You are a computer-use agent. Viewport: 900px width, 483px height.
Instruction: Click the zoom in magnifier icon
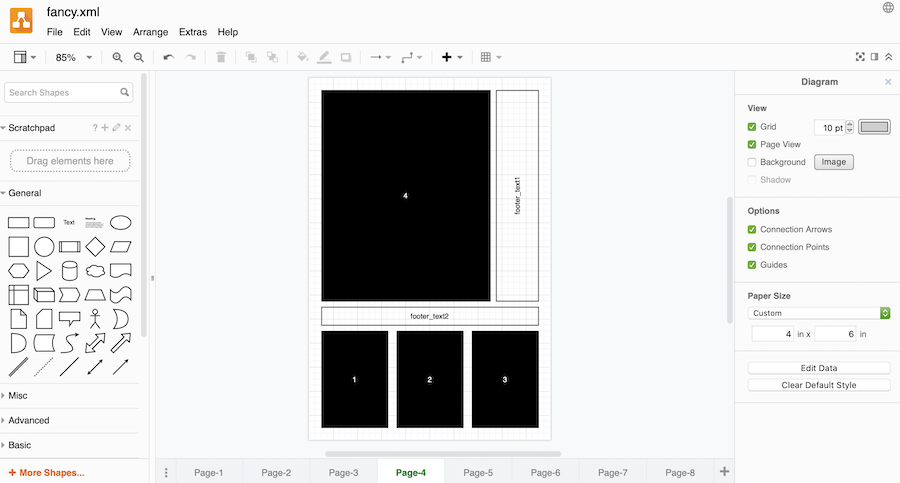[117, 57]
